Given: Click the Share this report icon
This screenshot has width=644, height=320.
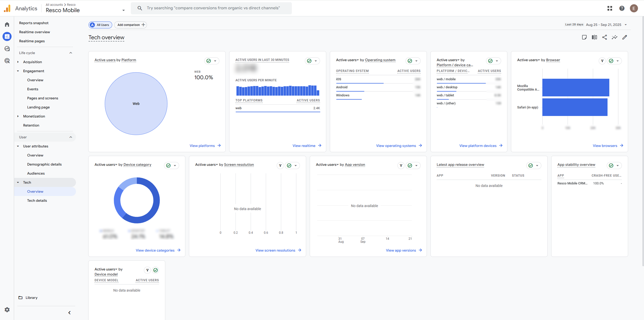Looking at the screenshot, I should point(604,37).
